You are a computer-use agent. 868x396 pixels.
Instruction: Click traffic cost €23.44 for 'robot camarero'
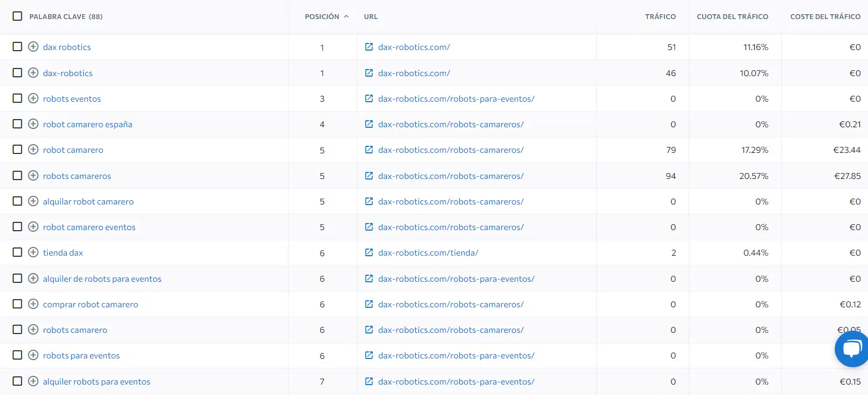pyautogui.click(x=847, y=150)
